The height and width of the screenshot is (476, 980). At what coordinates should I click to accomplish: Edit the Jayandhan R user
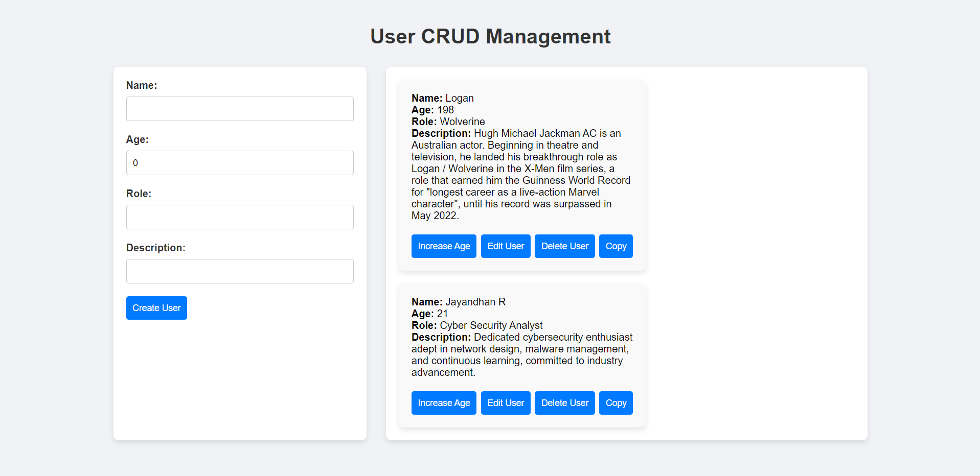[x=506, y=403]
